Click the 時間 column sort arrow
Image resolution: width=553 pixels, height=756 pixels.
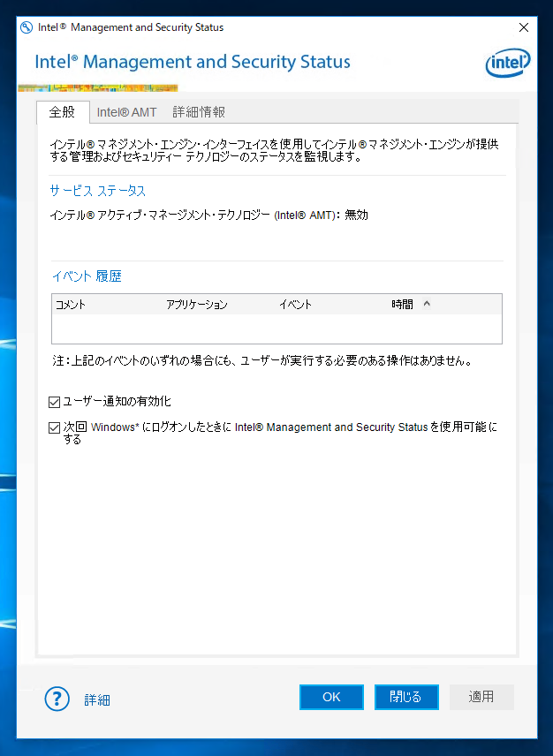click(426, 304)
